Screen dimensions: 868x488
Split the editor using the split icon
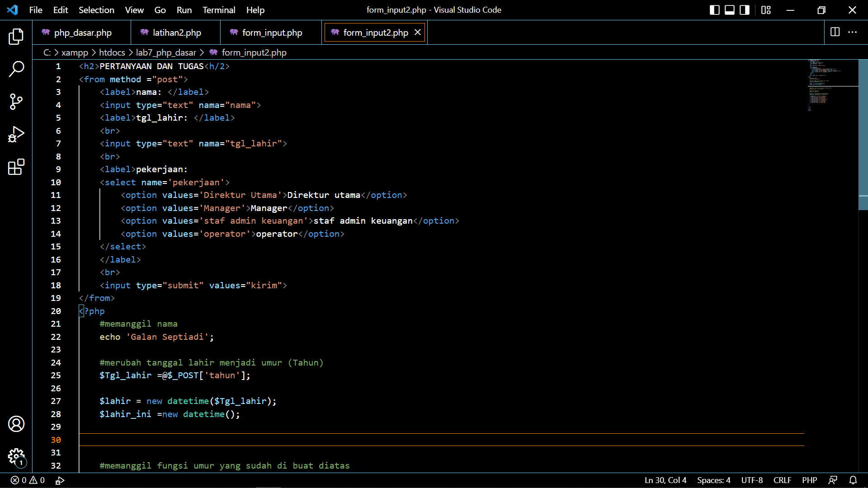(x=834, y=32)
